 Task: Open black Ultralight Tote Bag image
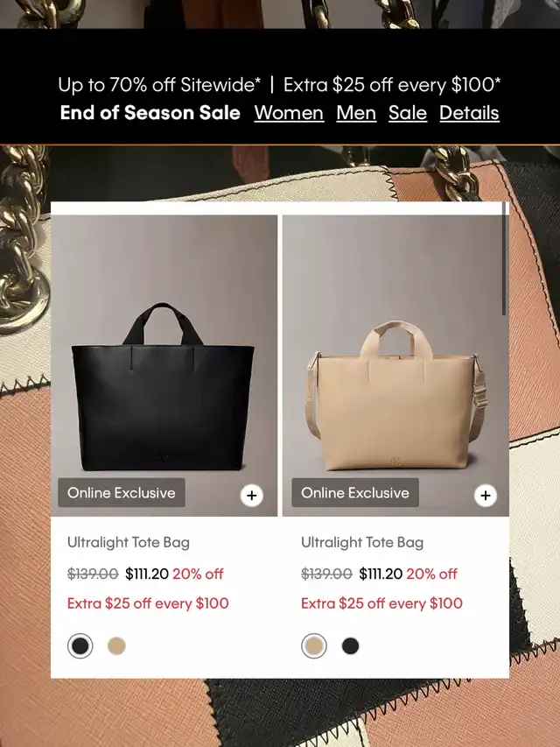pyautogui.click(x=164, y=365)
